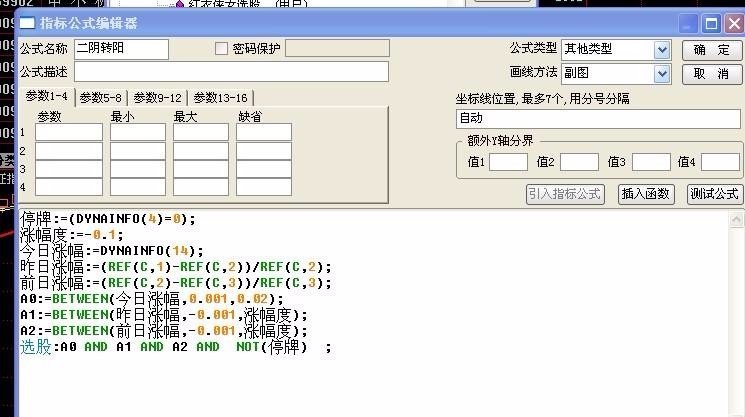The height and width of the screenshot is (417, 745).
Task: Open the 画线方法 dropdown arrow
Action: coord(662,74)
